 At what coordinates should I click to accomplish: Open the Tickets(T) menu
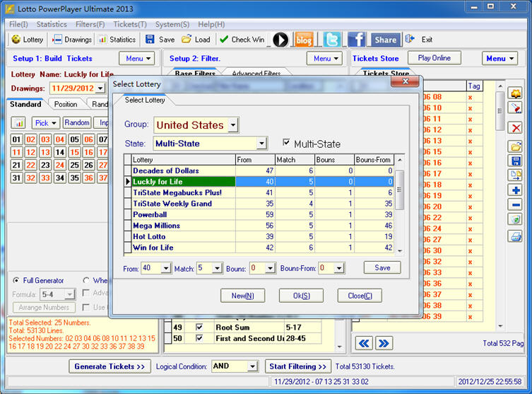130,25
